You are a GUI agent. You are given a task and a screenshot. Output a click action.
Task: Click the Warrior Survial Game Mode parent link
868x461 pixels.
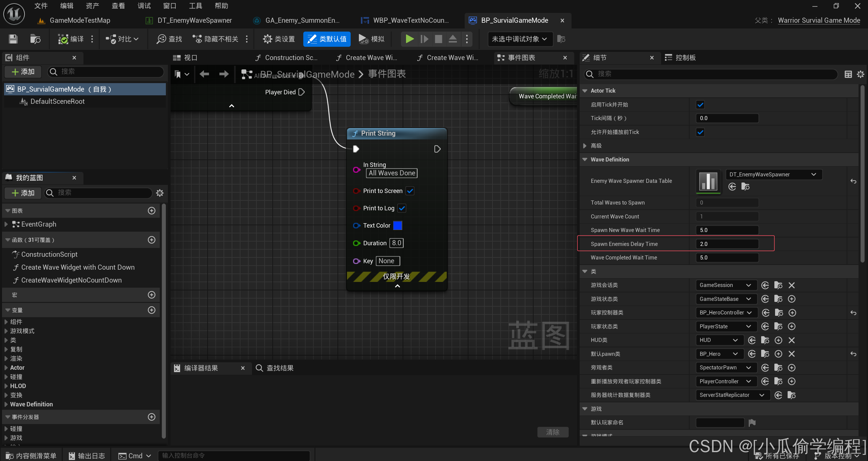pos(818,20)
